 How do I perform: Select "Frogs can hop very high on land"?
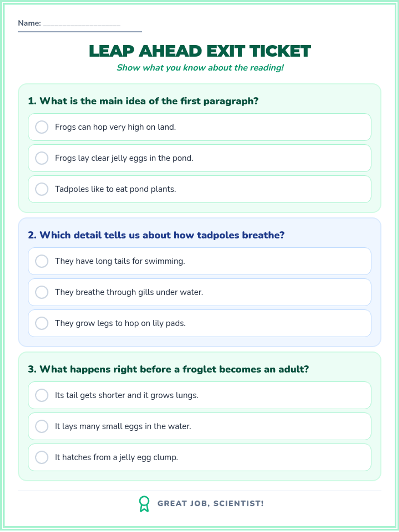(x=42, y=127)
